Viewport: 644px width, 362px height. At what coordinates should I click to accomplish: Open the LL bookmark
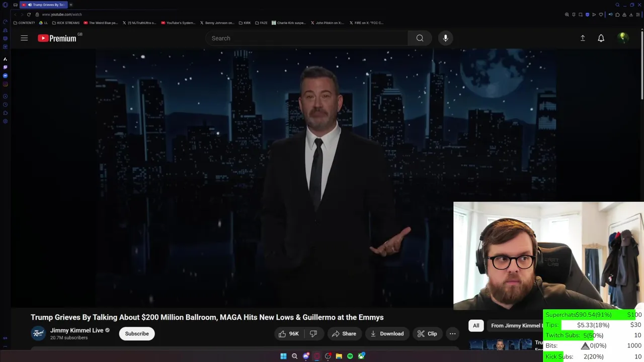coord(43,23)
